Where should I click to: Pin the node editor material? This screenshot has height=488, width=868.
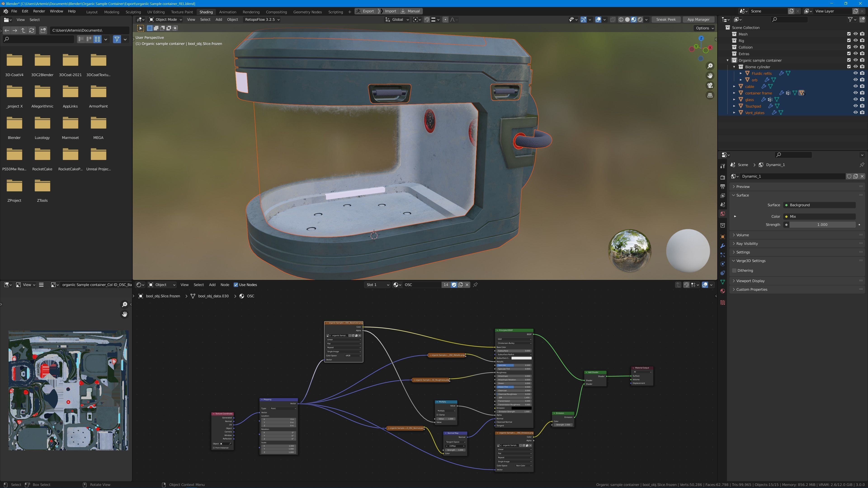tap(475, 285)
